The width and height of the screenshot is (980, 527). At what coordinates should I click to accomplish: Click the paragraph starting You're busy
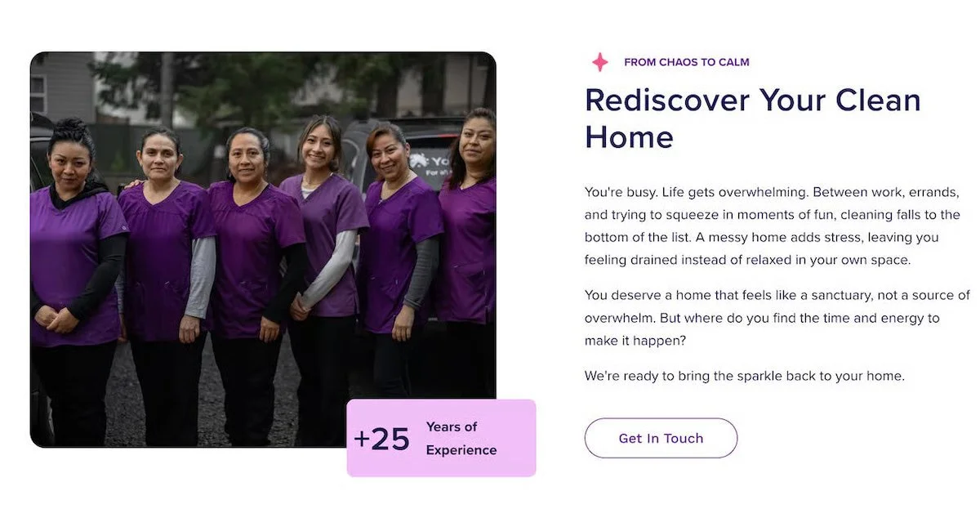[x=773, y=226]
